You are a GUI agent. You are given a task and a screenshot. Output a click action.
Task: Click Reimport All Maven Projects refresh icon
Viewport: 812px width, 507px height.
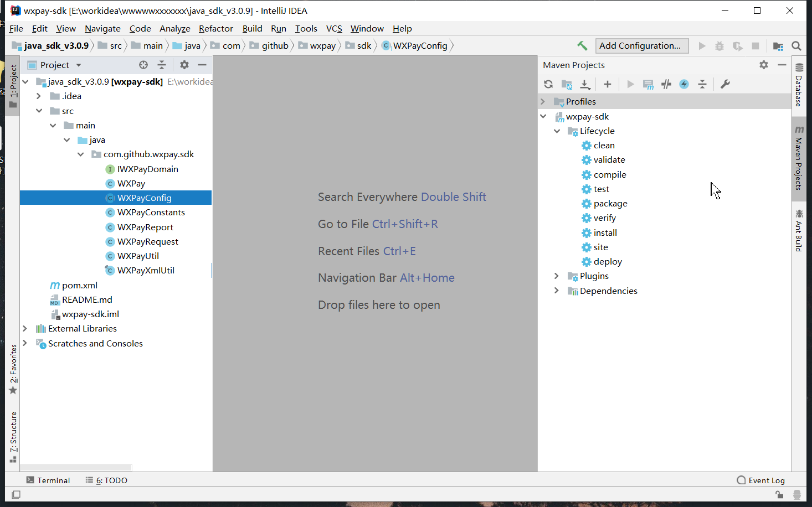pyautogui.click(x=548, y=84)
